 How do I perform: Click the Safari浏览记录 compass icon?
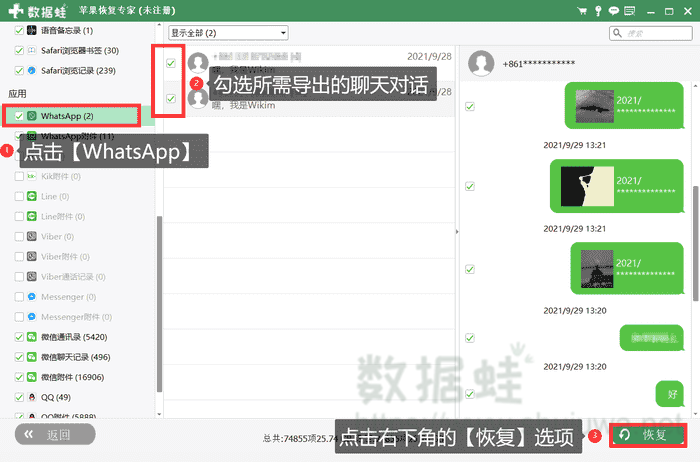pos(32,71)
